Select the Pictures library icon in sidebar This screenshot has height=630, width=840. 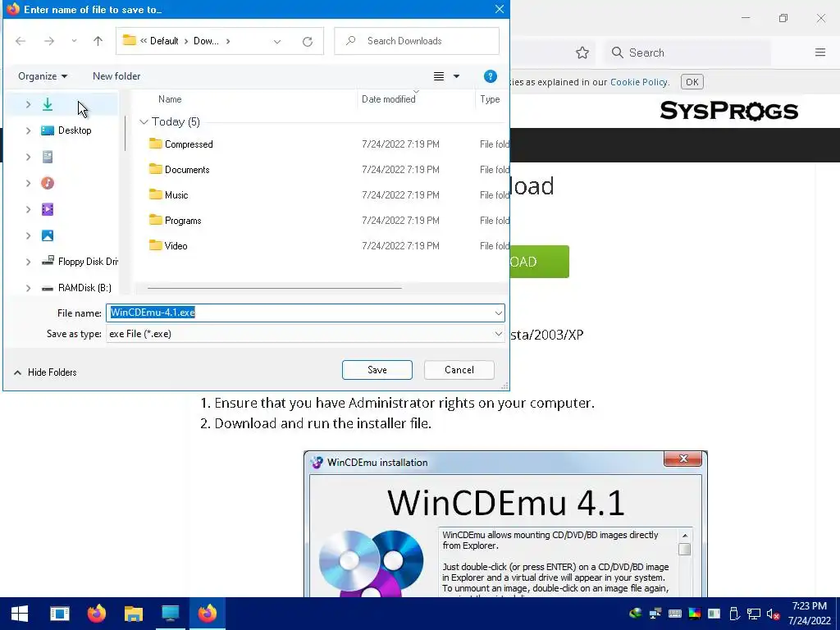click(x=48, y=235)
